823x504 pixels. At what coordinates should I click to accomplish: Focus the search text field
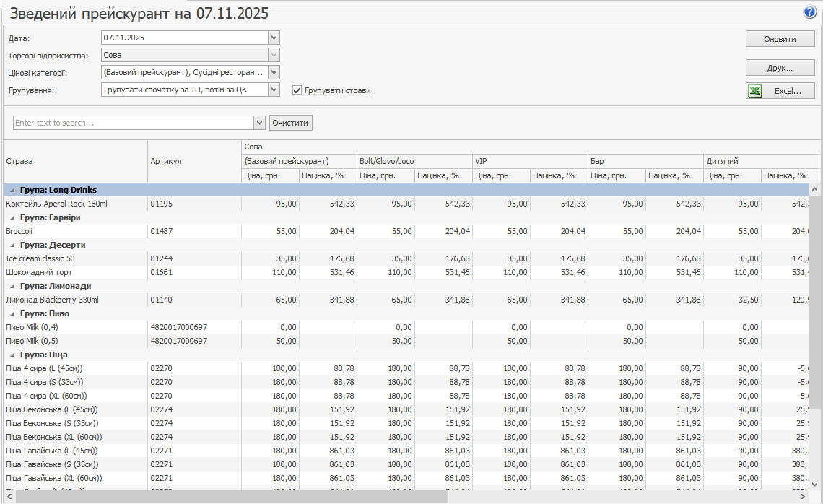pos(134,123)
